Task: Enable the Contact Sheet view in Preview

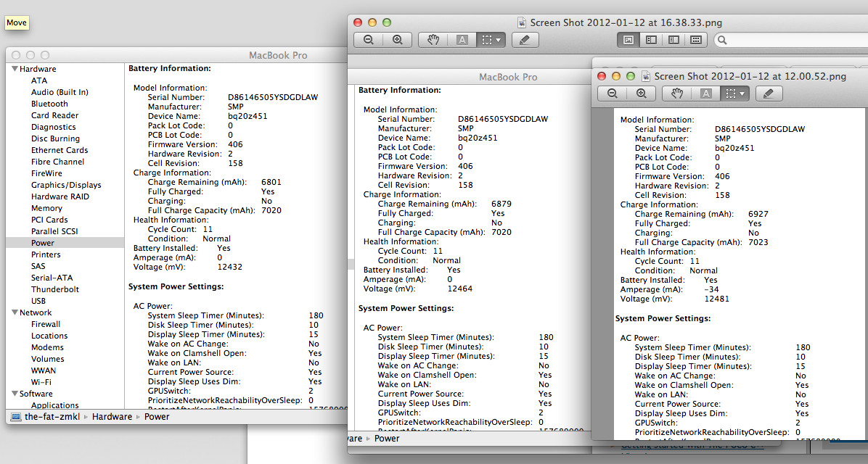Action: (x=695, y=40)
